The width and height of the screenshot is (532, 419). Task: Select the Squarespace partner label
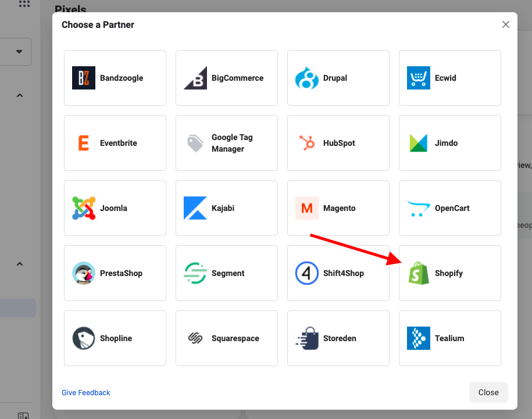(235, 338)
